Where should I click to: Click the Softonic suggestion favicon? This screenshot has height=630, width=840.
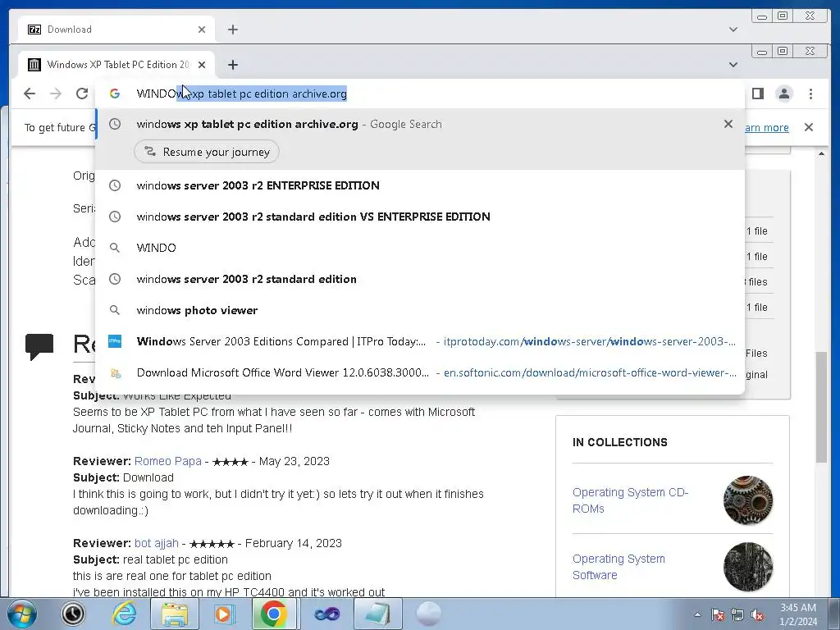click(115, 373)
